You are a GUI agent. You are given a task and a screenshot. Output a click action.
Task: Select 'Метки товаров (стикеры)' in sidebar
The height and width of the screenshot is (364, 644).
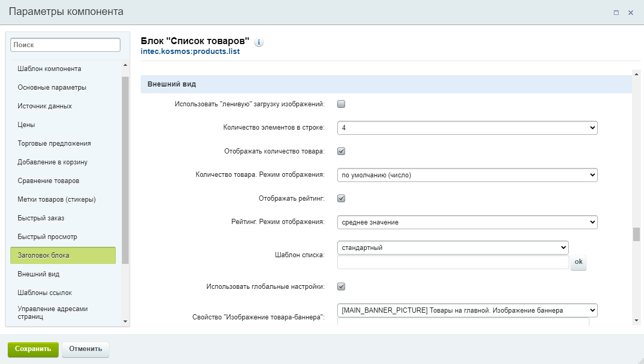[57, 199]
